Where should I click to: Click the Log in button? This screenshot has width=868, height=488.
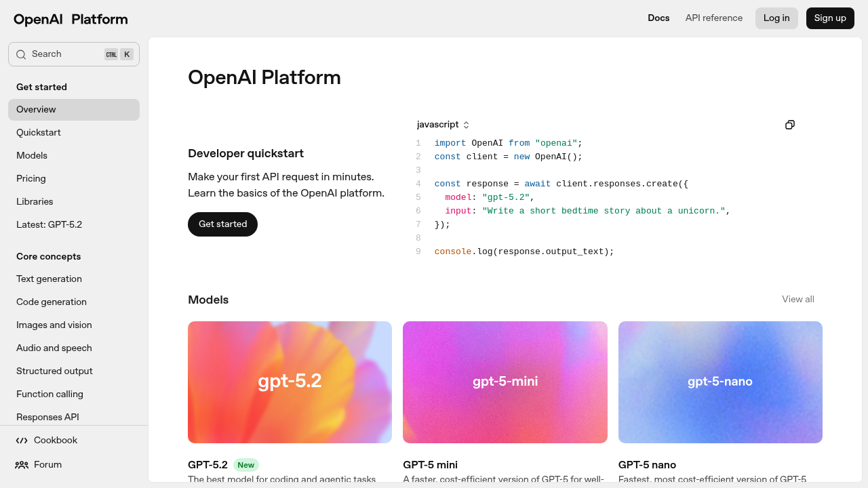click(776, 18)
